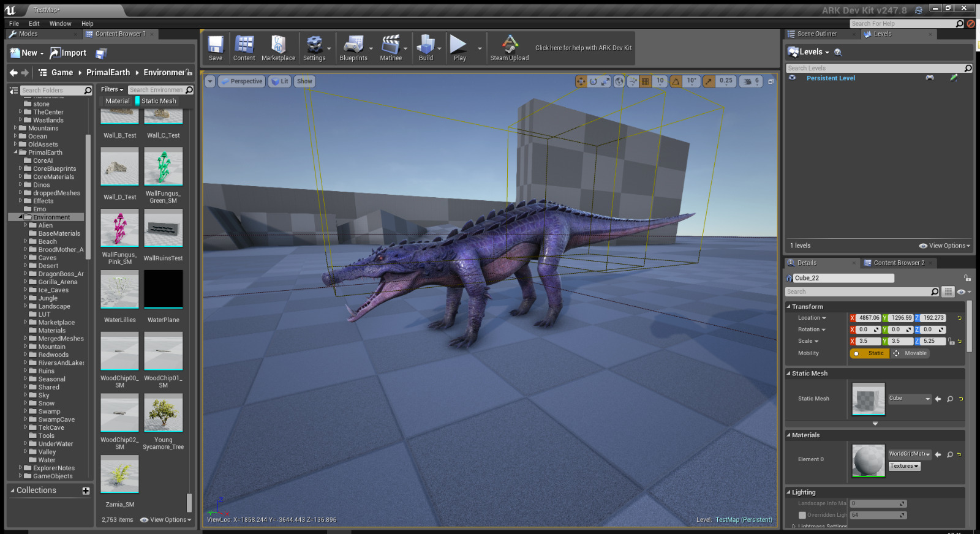Start Play in editor
The image size is (980, 534).
(x=459, y=48)
